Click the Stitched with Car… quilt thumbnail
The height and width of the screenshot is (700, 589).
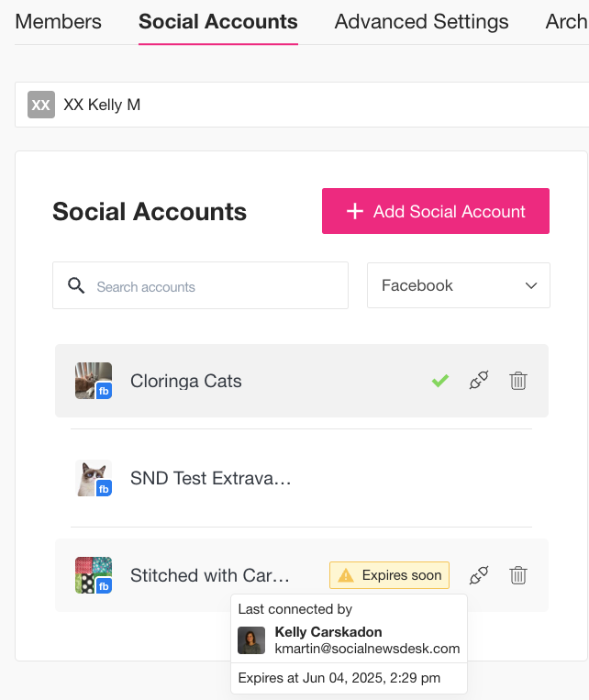click(94, 575)
